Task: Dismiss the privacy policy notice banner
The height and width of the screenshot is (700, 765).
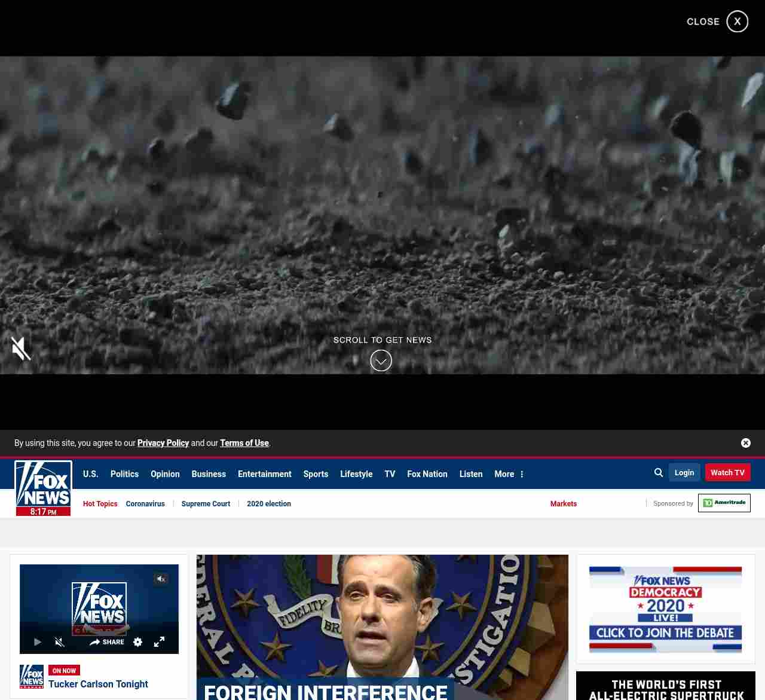Action: (x=745, y=443)
